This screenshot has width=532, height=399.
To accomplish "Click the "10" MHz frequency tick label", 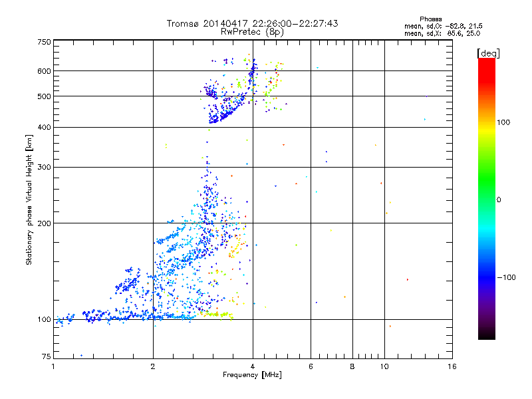I will click(384, 366).
